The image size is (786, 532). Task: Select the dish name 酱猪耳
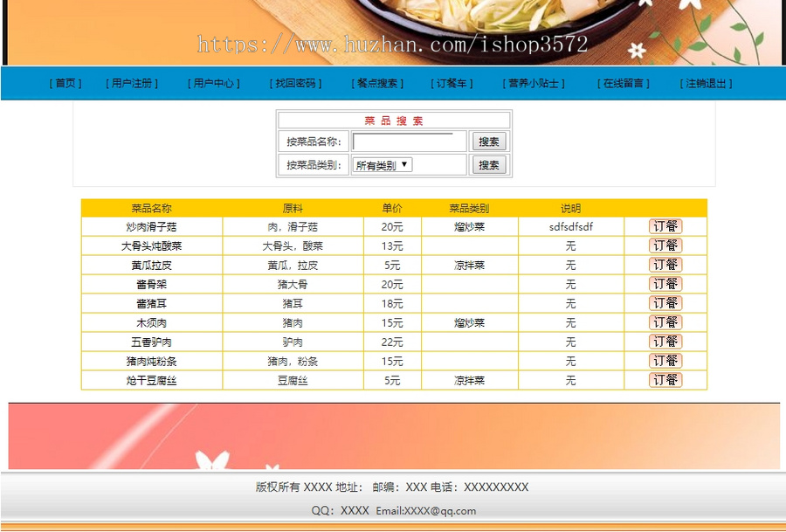coord(151,303)
